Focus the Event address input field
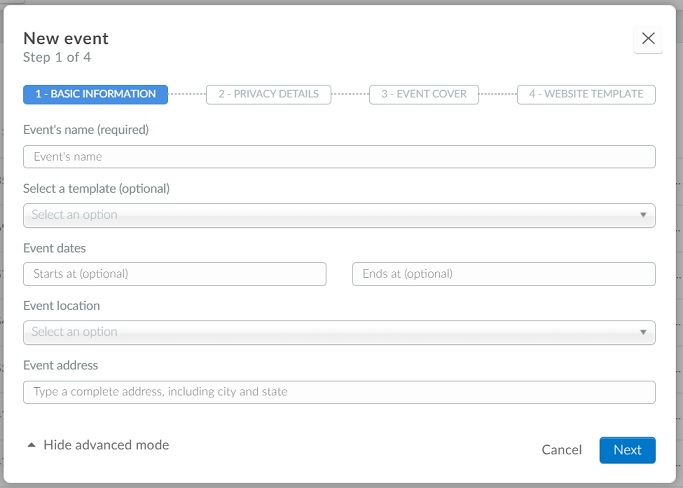The width and height of the screenshot is (683, 488). [339, 392]
